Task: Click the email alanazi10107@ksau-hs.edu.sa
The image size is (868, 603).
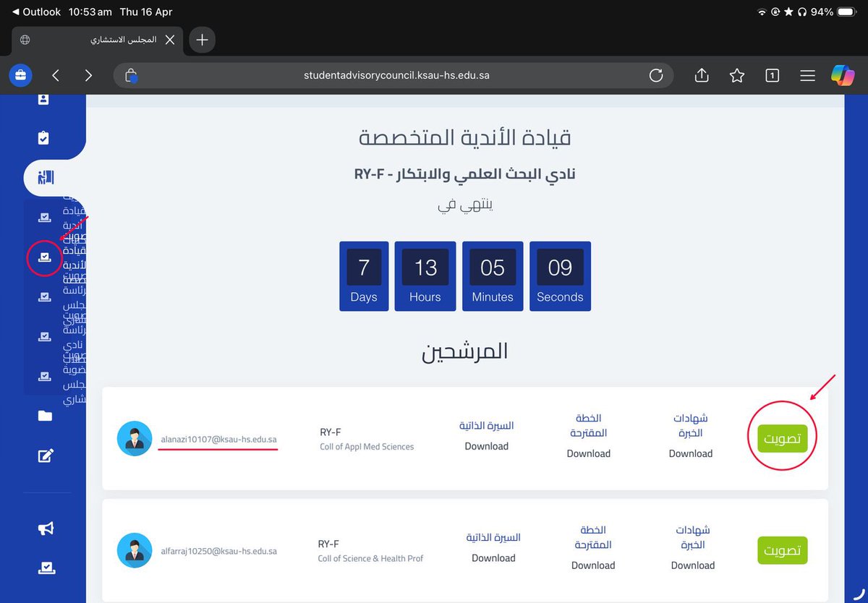Action: (219, 439)
